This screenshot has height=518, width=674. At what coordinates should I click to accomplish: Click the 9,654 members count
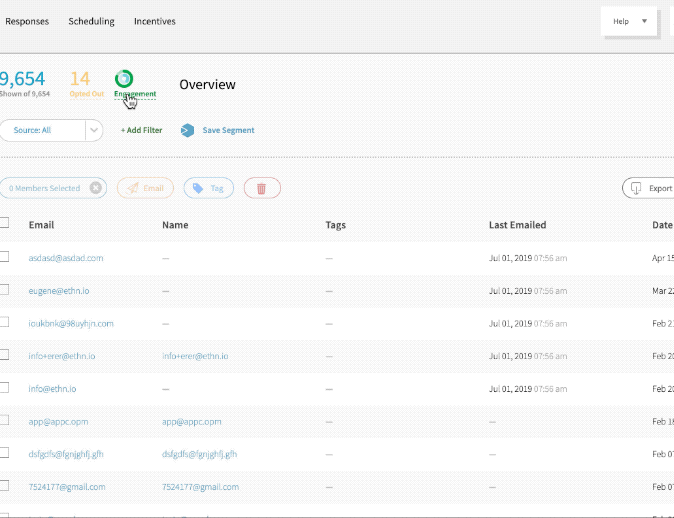[22, 79]
